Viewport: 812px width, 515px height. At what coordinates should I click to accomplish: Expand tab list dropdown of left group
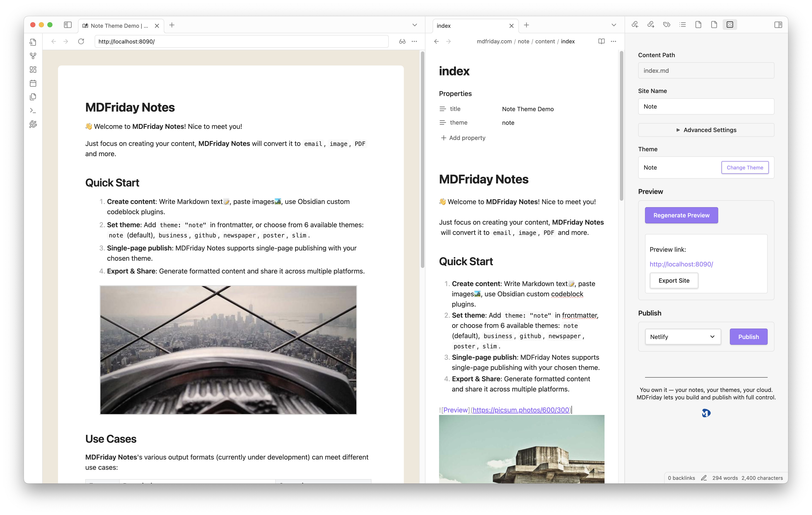(x=415, y=25)
